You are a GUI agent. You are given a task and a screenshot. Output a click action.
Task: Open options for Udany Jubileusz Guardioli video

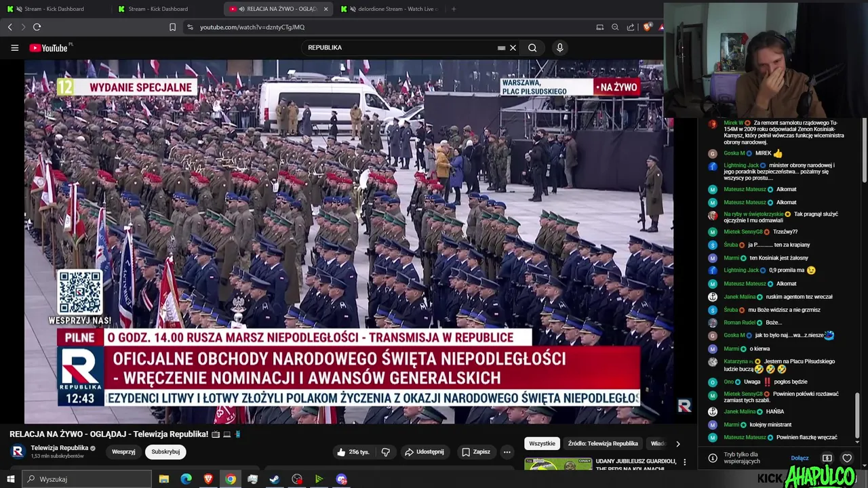point(684,462)
